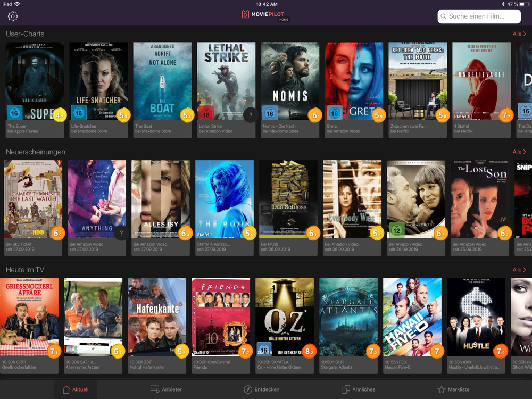Tap the 6.2 rating badge on The Lost Son

tap(504, 234)
